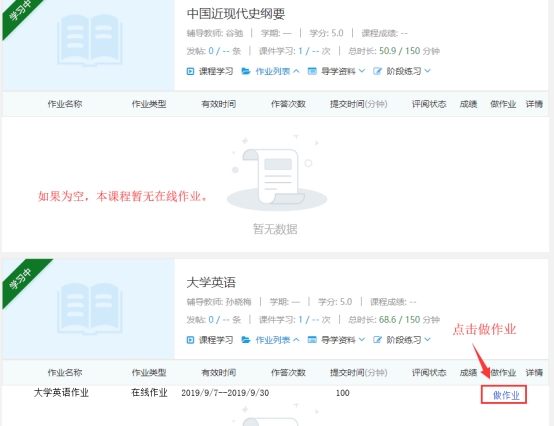Expand 阶段练习 dropdown arrow in 大学英语
Viewport: 554px width, 426px height.
pos(428,339)
